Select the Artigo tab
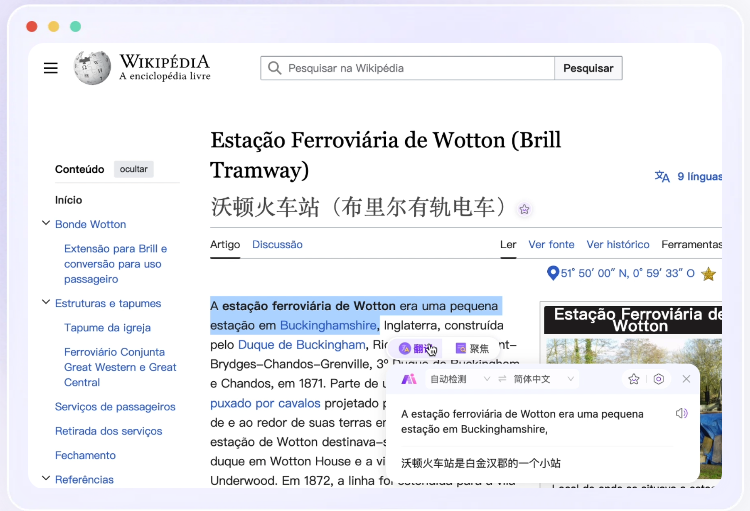This screenshot has width=750, height=511. click(225, 244)
